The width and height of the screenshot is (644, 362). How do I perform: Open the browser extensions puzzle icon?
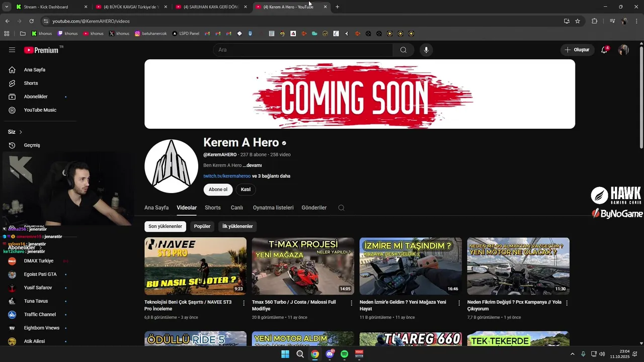tap(594, 21)
